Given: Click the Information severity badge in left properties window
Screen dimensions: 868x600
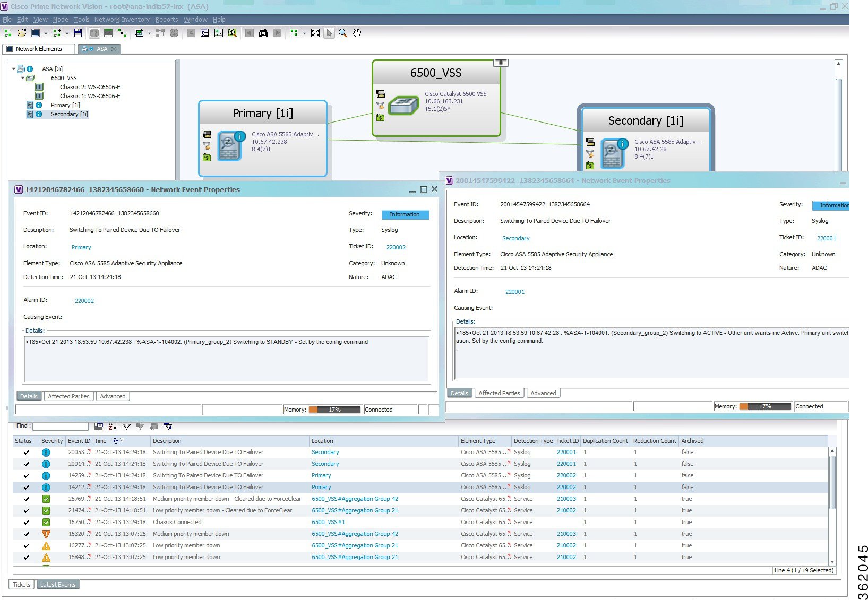Looking at the screenshot, I should [405, 214].
